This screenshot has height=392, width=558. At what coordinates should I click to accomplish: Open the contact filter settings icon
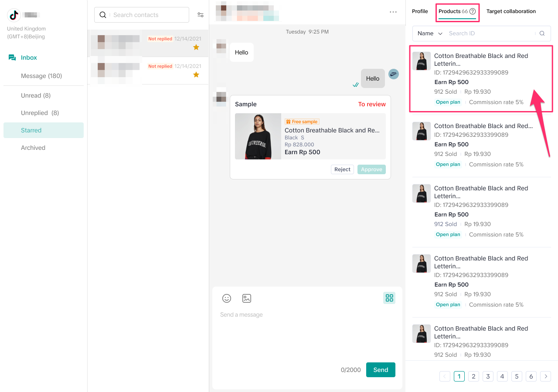201,15
